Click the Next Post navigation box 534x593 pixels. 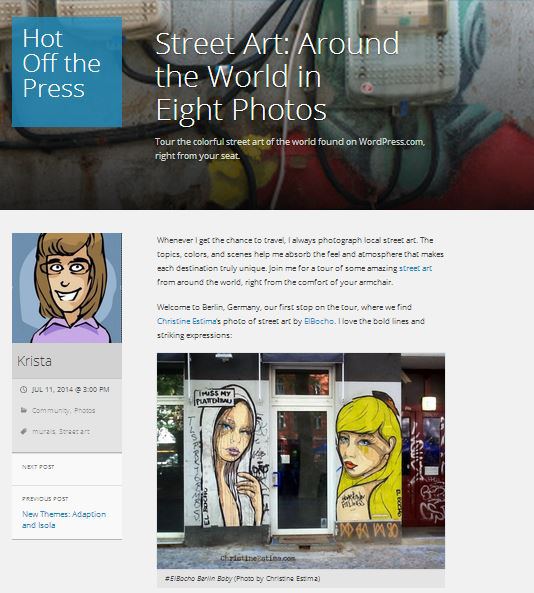(67, 469)
